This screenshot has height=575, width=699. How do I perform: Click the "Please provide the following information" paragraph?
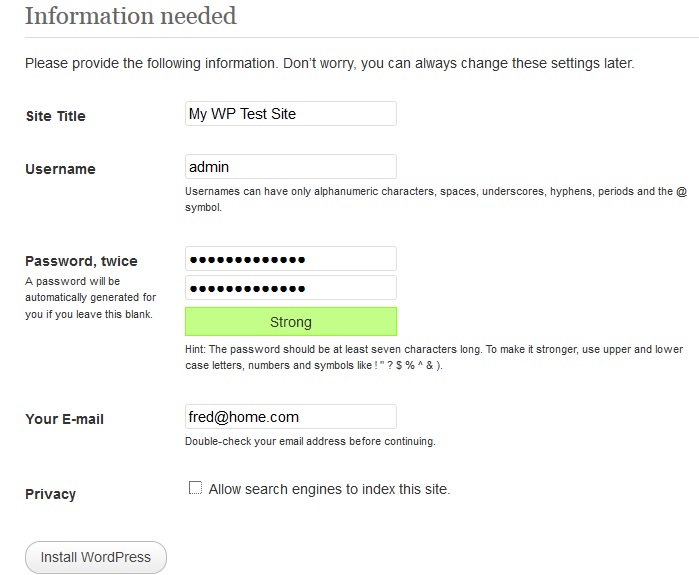(329, 63)
